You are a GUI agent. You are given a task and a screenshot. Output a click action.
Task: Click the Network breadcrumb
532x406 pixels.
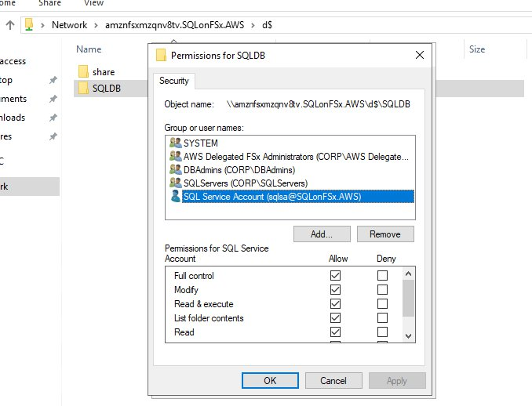click(x=69, y=25)
